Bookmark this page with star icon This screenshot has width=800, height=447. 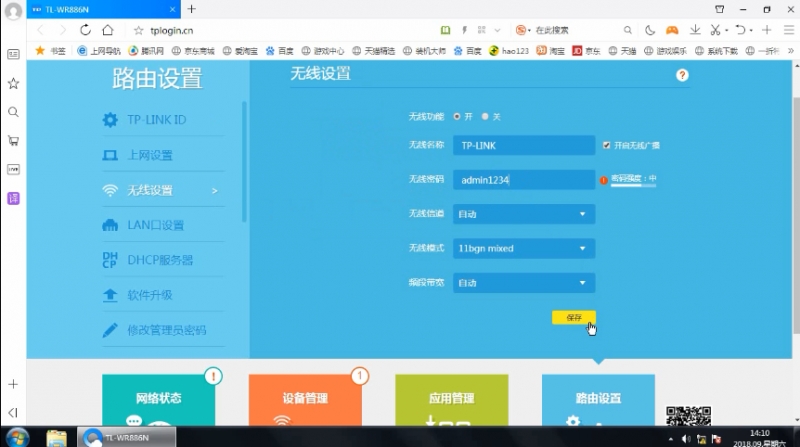pyautogui.click(x=138, y=31)
